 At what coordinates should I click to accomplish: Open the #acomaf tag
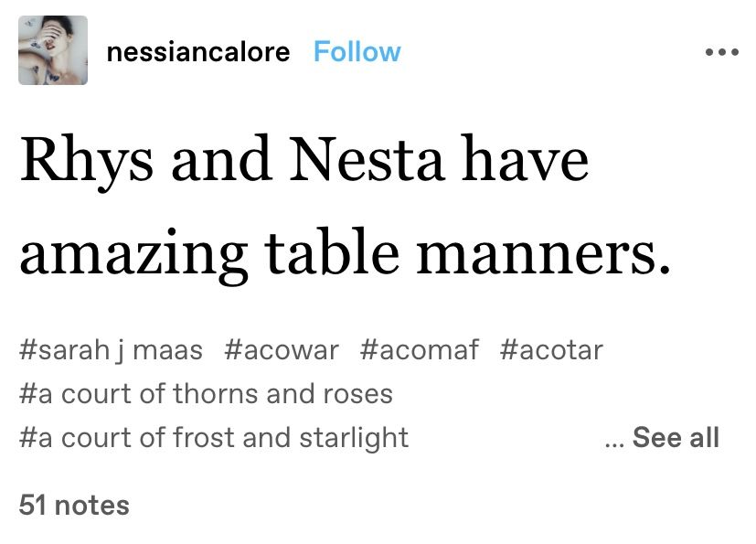pyautogui.click(x=419, y=349)
